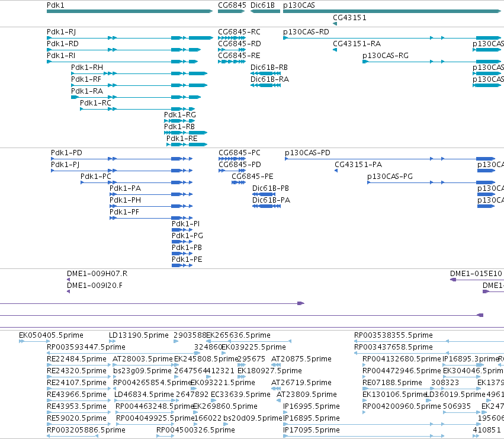504x439 pixels.
Task: Open transcript Pdk1-RB
Action: tap(179, 127)
